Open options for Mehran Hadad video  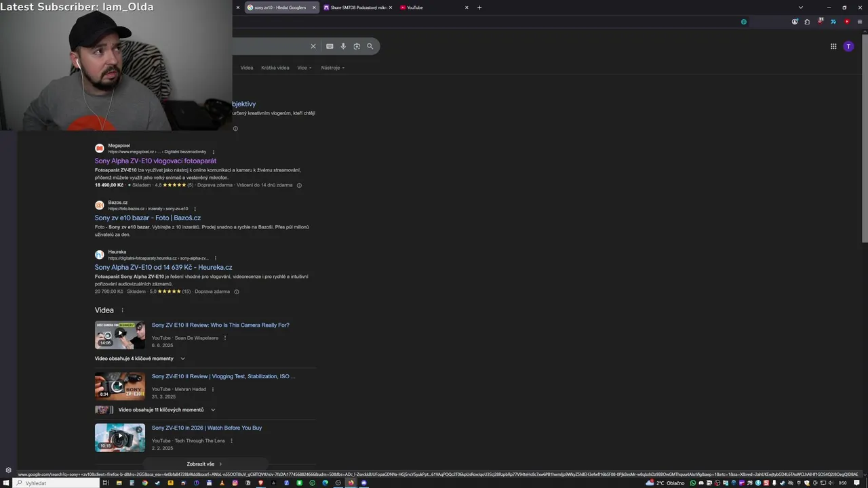click(213, 390)
